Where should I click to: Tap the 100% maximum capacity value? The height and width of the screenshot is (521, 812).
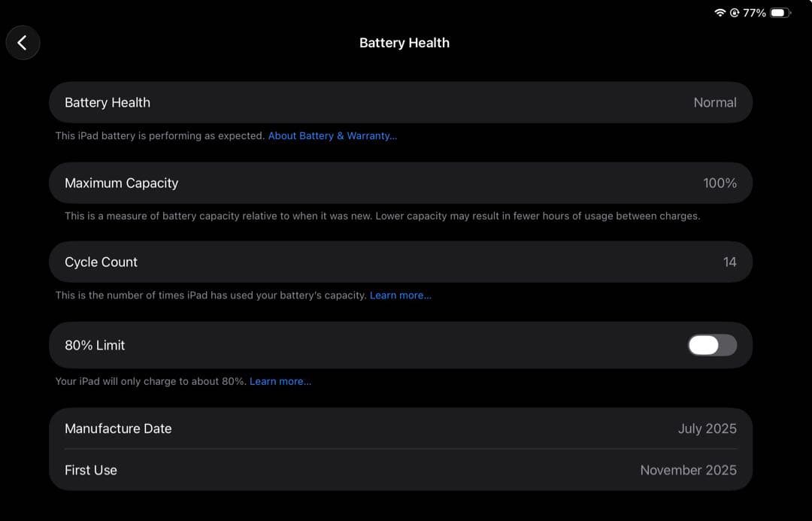coord(720,183)
